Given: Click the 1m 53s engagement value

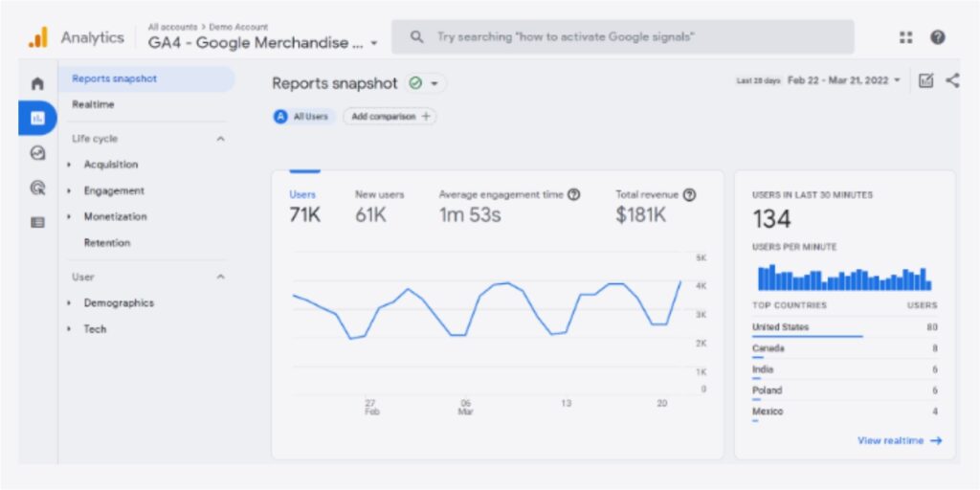Looking at the screenshot, I should click(470, 215).
